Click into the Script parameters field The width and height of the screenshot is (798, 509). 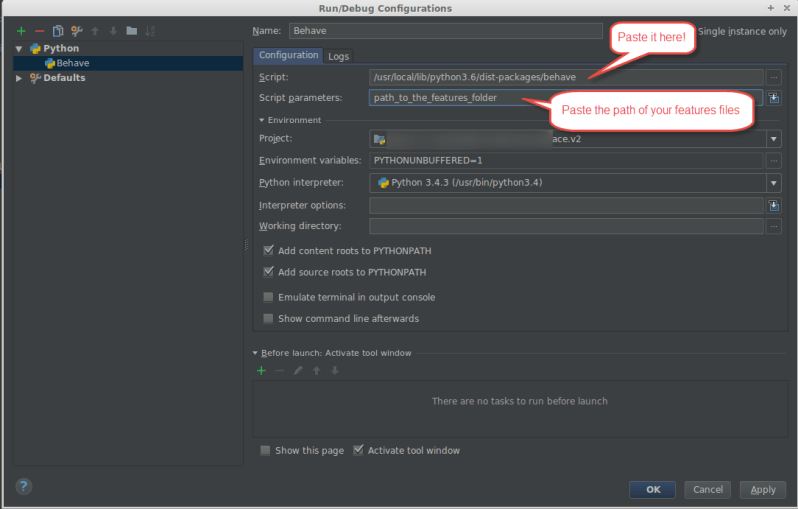point(566,98)
